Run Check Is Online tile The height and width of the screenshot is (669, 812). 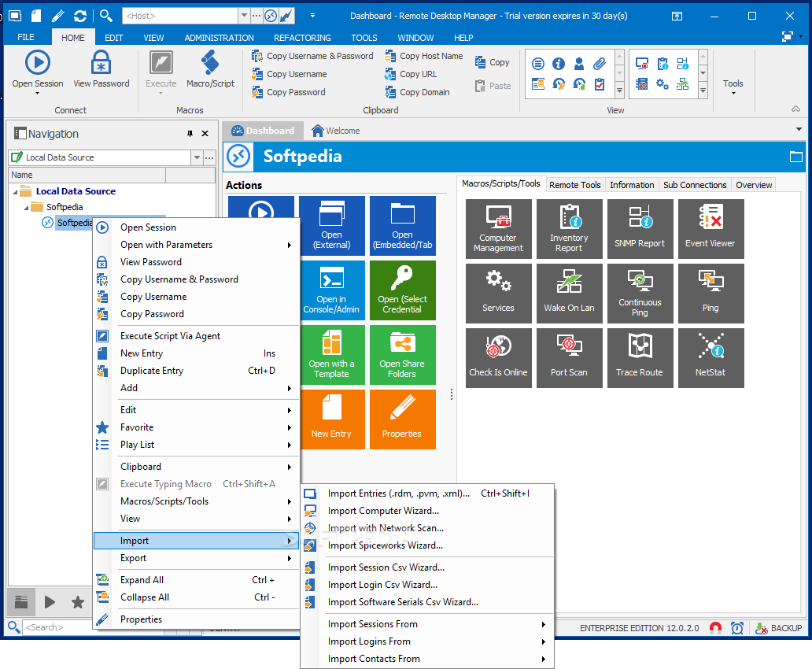[498, 358]
